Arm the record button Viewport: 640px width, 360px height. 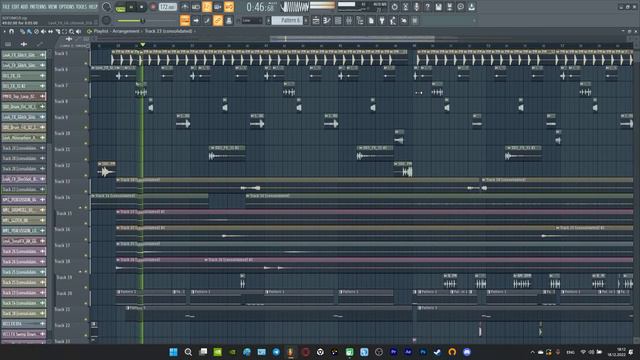click(x=153, y=7)
